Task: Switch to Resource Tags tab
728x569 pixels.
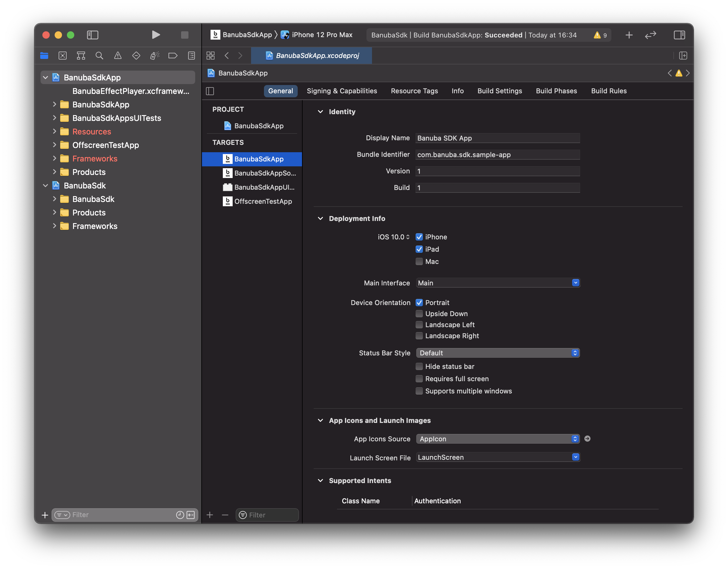Action: [x=414, y=91]
